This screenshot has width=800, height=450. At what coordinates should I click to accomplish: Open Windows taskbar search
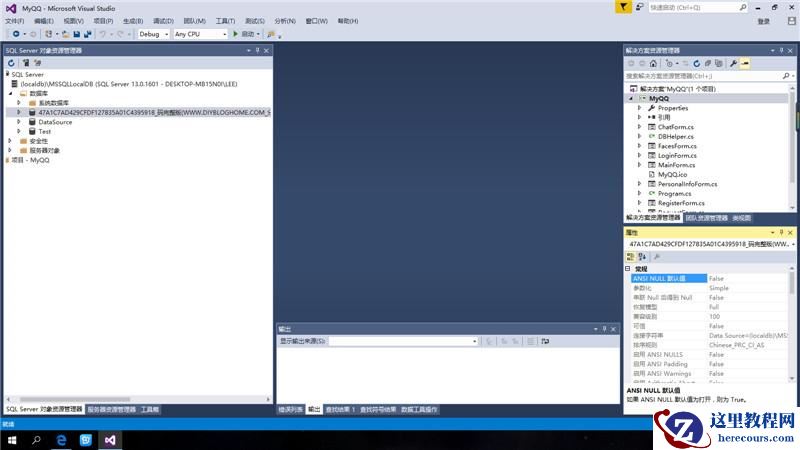(36, 440)
